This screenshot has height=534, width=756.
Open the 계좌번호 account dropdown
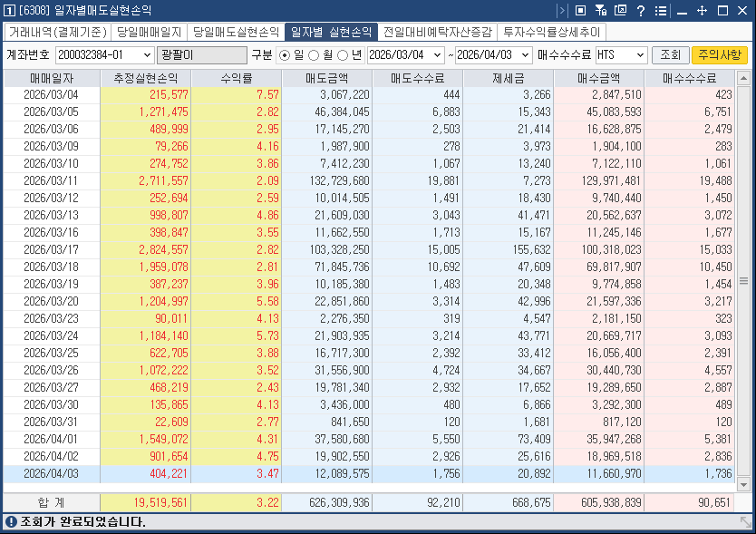[145, 54]
